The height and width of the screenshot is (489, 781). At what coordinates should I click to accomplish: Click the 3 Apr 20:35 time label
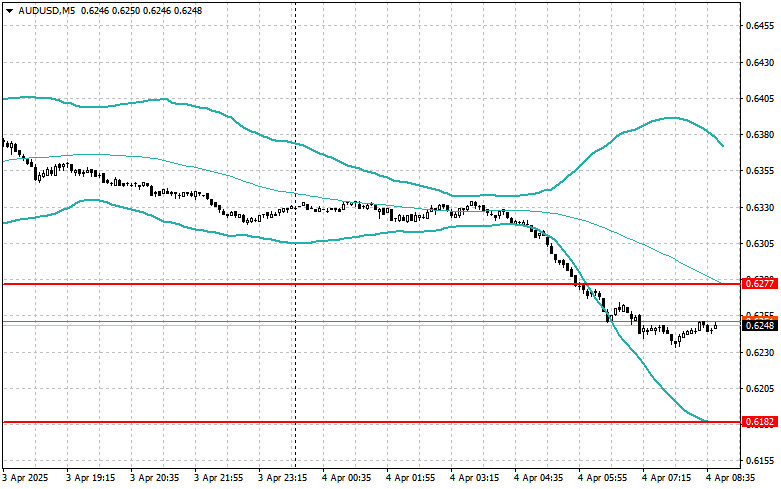154,478
